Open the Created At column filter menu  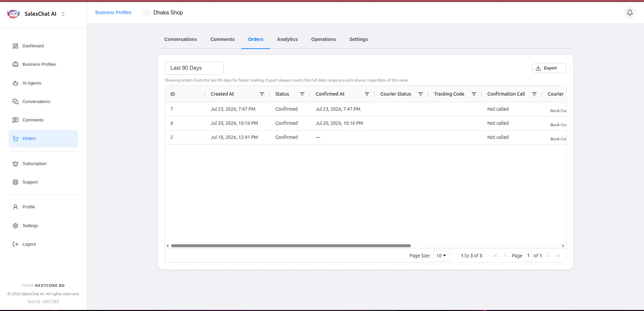(262, 94)
